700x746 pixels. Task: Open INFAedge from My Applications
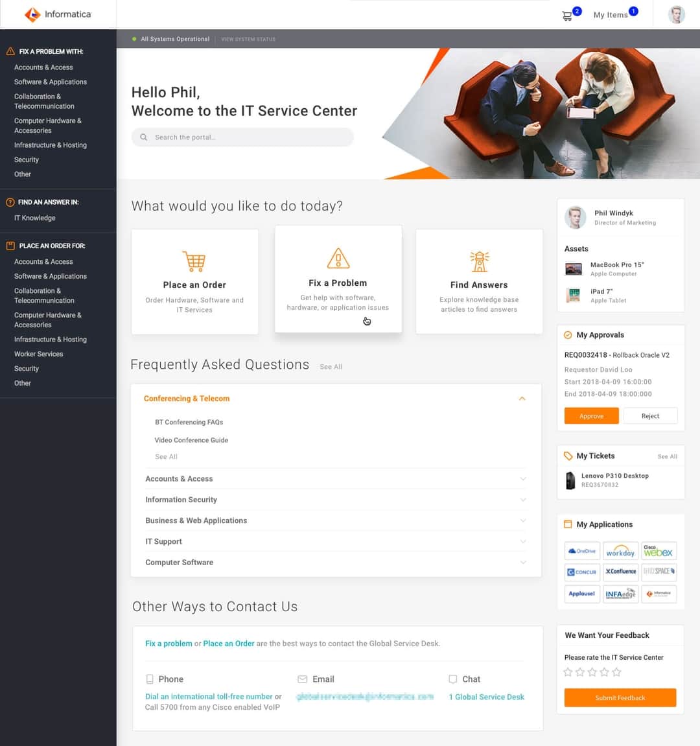(620, 593)
